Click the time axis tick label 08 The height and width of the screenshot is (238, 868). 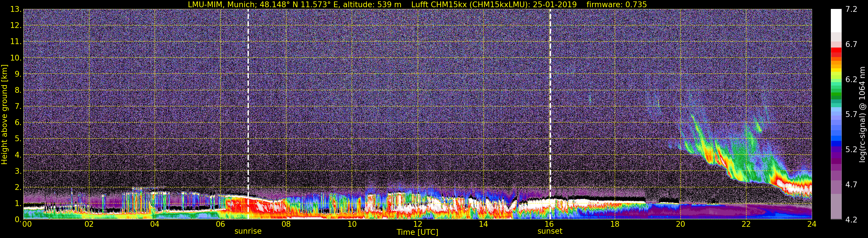[x=286, y=224]
